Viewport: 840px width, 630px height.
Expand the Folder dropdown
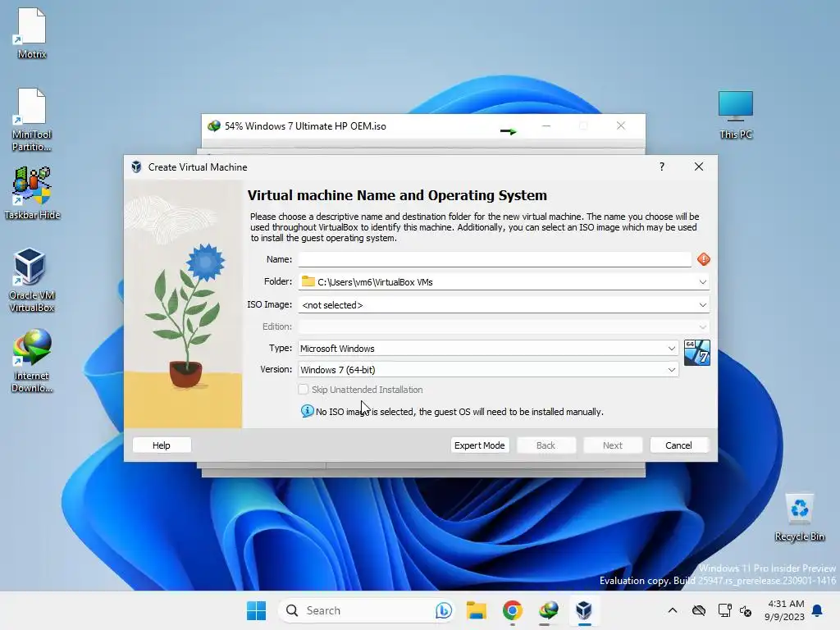702,282
